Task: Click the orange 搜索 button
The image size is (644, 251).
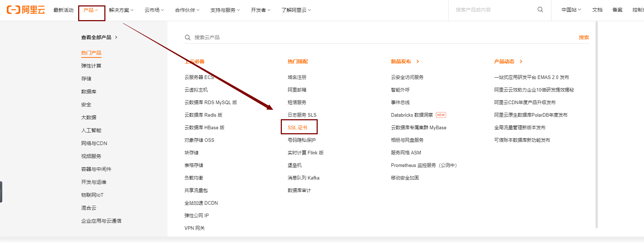Action: (x=583, y=37)
